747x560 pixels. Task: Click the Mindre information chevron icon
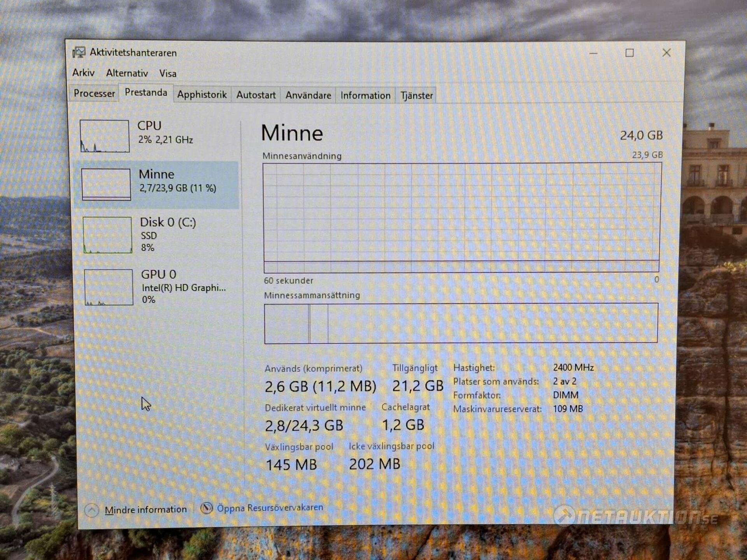click(92, 510)
